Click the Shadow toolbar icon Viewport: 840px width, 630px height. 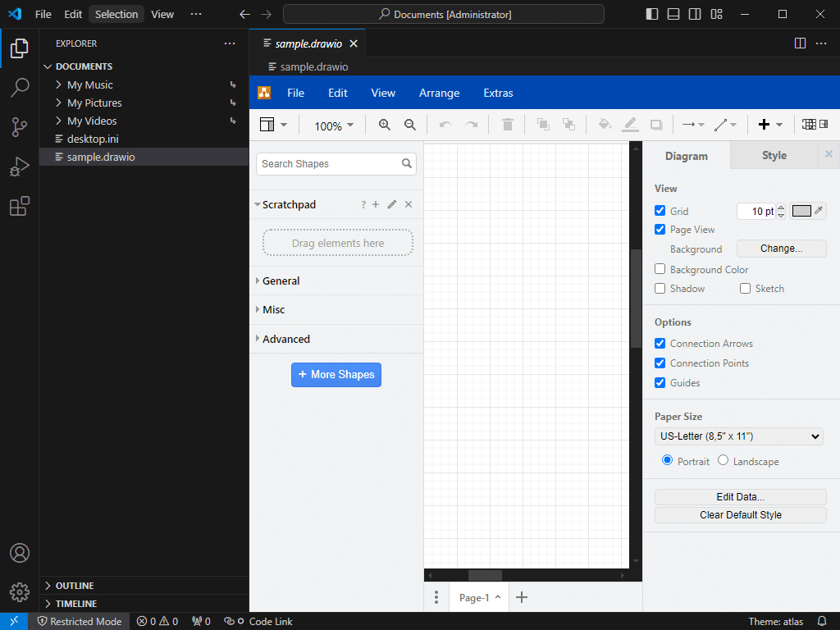coord(656,125)
